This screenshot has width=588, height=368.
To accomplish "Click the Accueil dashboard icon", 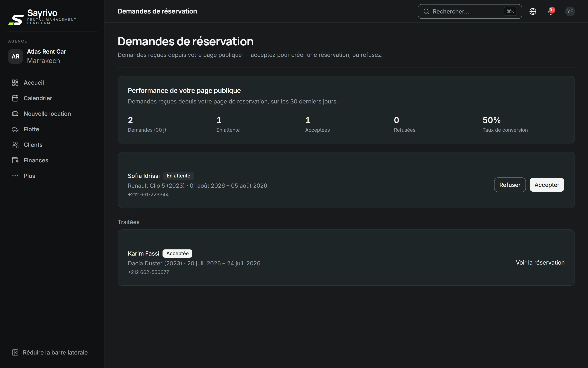I will [15, 83].
